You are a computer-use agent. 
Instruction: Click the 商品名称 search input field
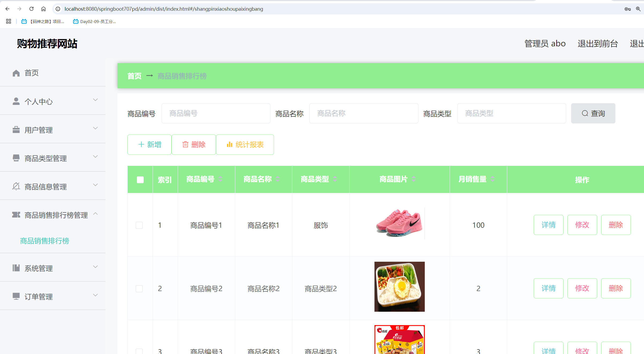pyautogui.click(x=363, y=113)
